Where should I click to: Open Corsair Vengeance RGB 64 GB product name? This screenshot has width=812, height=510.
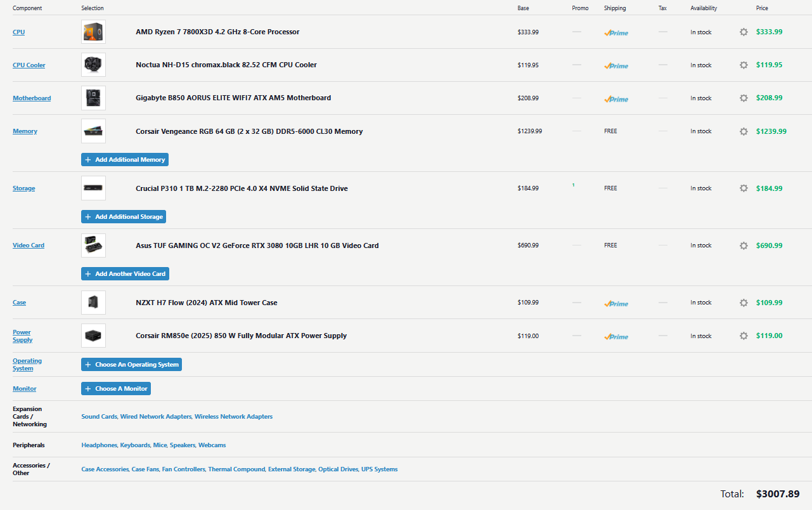click(249, 131)
